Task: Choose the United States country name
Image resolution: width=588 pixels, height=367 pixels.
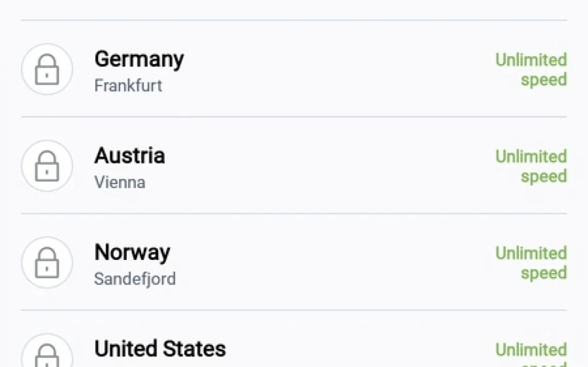Action: click(x=160, y=349)
